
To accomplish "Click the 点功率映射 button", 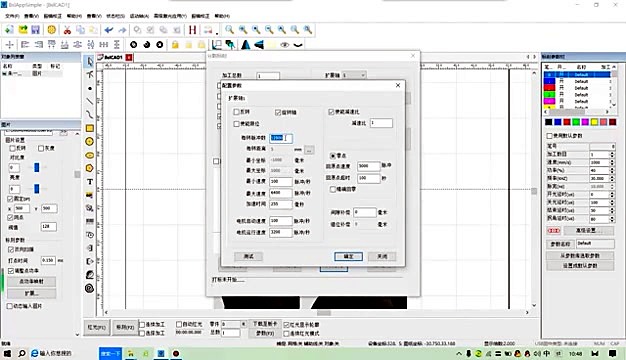I will (32, 281).
